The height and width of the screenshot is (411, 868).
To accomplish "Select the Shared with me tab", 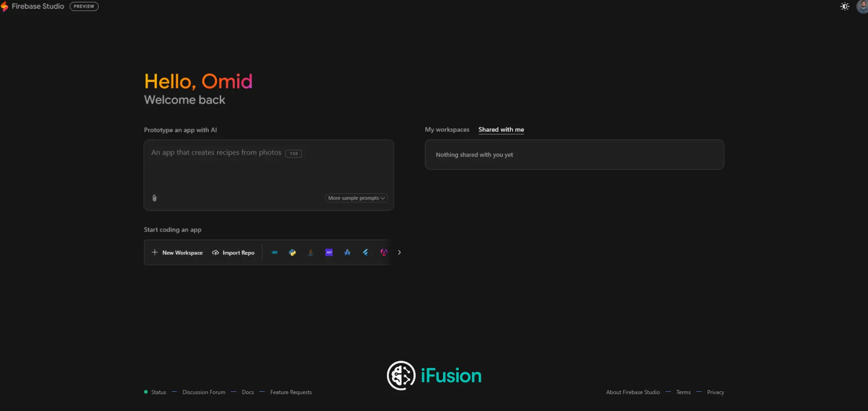I will click(x=501, y=130).
